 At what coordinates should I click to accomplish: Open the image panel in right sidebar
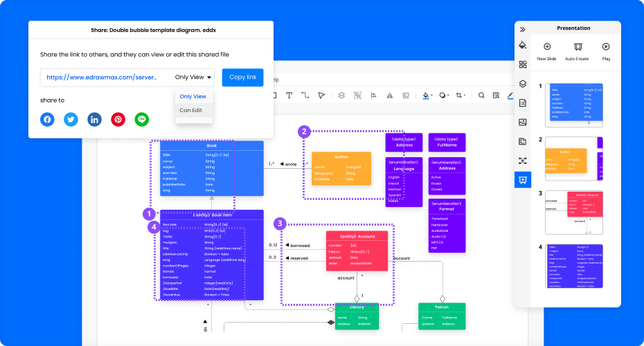[523, 122]
